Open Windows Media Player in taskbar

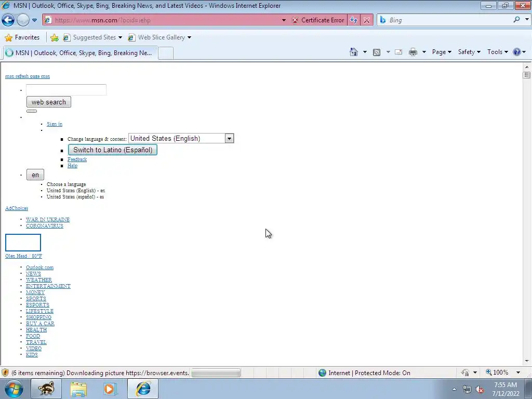click(x=110, y=389)
